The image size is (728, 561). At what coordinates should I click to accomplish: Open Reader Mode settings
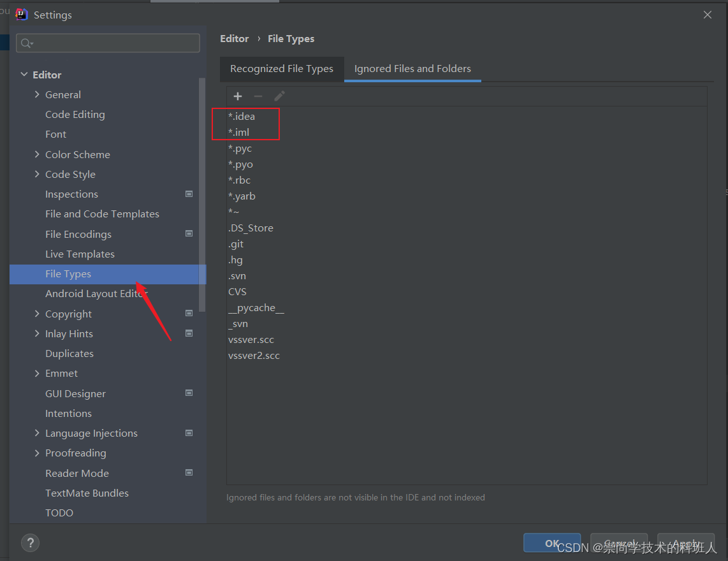coord(77,473)
